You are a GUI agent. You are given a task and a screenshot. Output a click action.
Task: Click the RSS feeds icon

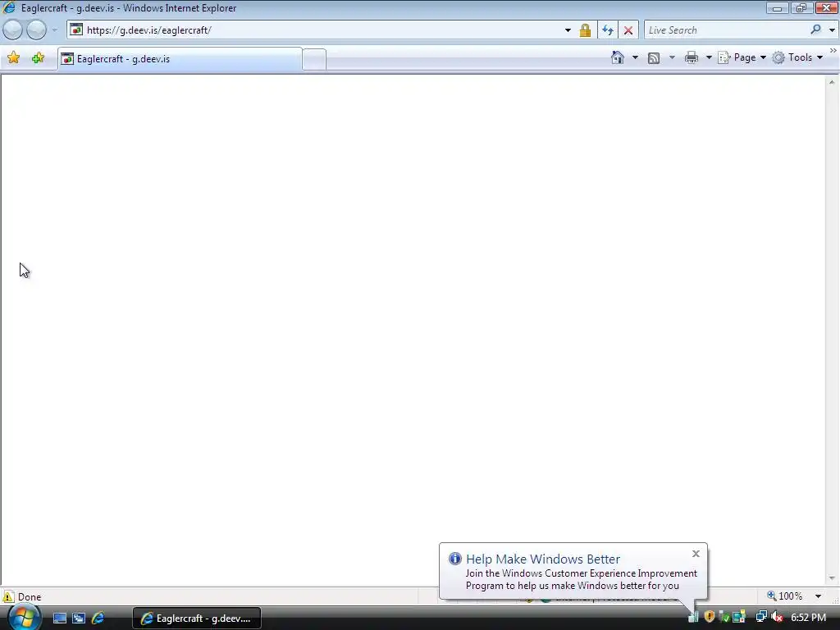654,58
